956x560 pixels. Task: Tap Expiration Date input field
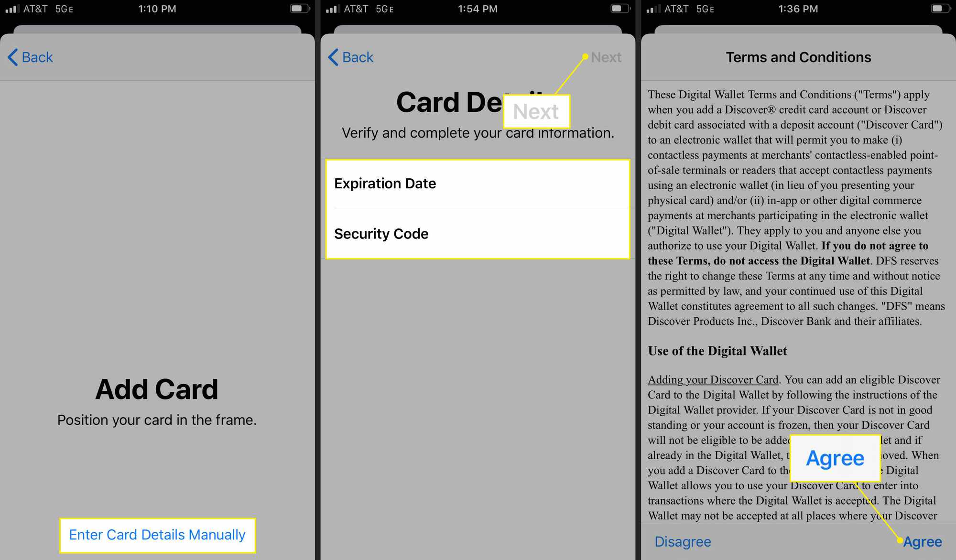click(478, 183)
